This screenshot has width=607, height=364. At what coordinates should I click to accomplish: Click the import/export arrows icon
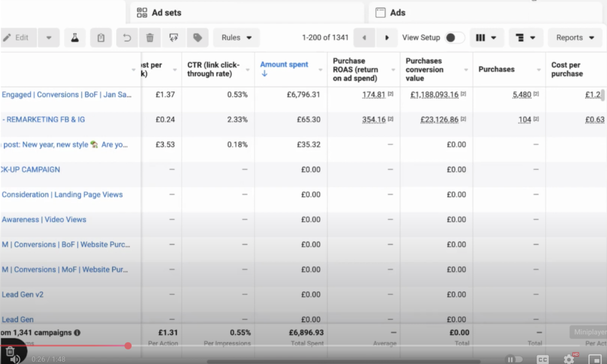pos(174,37)
